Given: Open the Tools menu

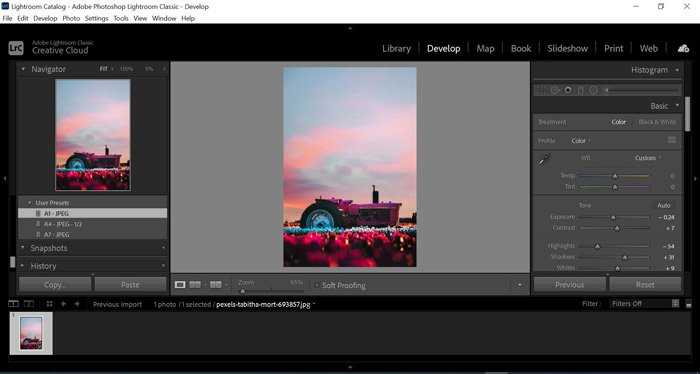Looking at the screenshot, I should [121, 18].
